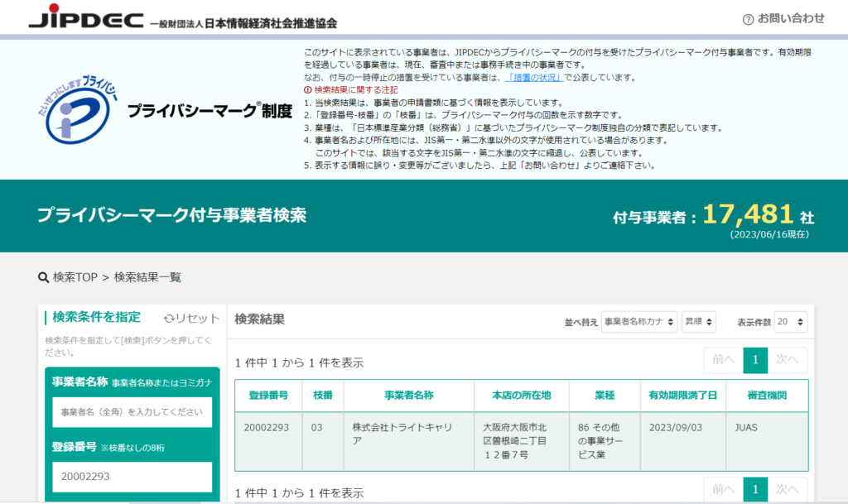The height and width of the screenshot is (504, 848).
Task: Click the 審査機関 column header
Action: pos(767,396)
